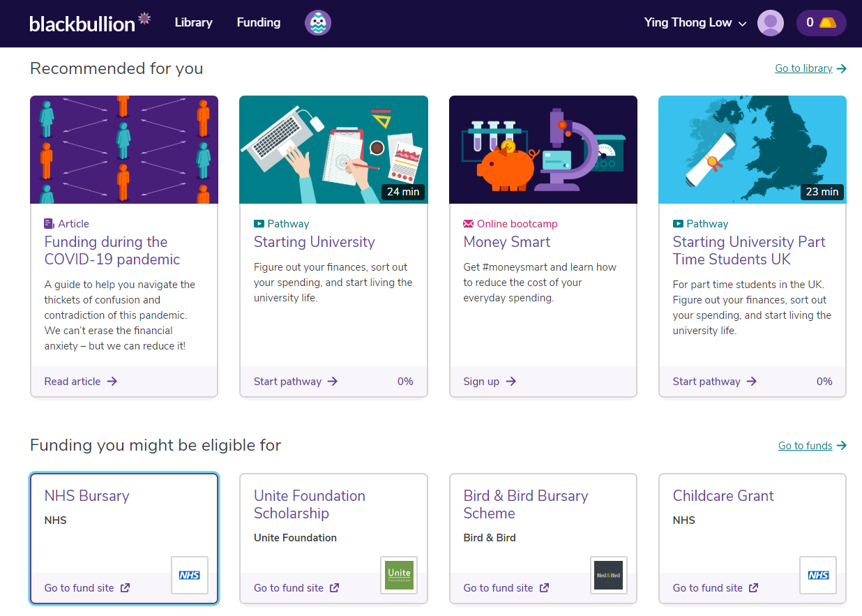Click the blackbullion logo
Viewport: 862px width, 616px height.
[90, 22]
